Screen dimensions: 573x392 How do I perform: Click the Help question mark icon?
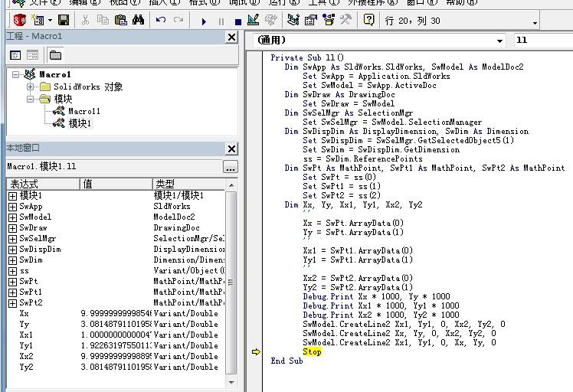click(x=368, y=20)
